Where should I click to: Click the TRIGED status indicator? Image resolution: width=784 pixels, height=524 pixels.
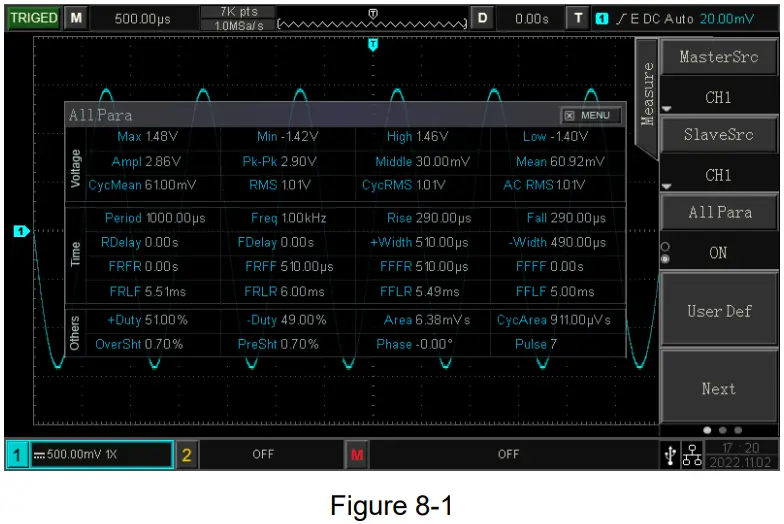click(x=34, y=18)
